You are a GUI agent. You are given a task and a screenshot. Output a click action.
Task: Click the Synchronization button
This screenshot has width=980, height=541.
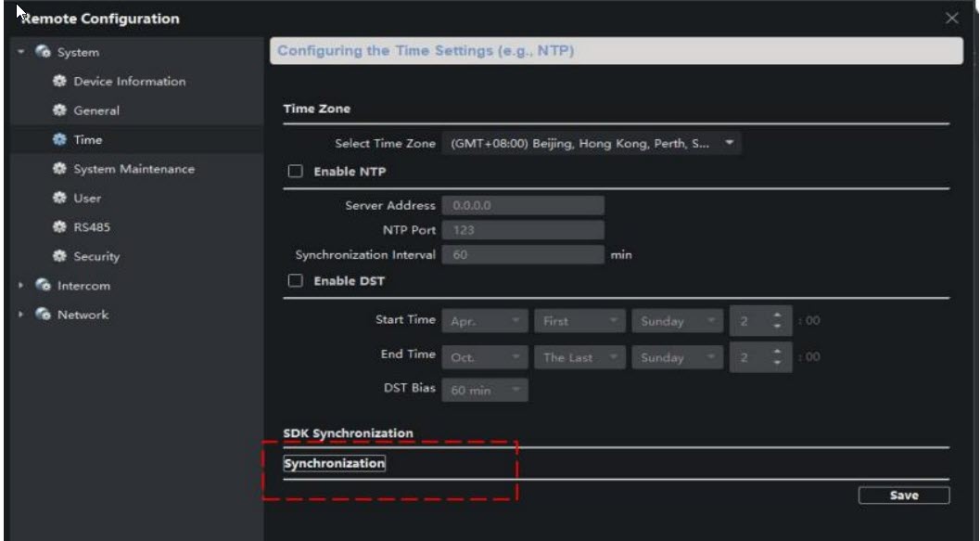(334, 464)
